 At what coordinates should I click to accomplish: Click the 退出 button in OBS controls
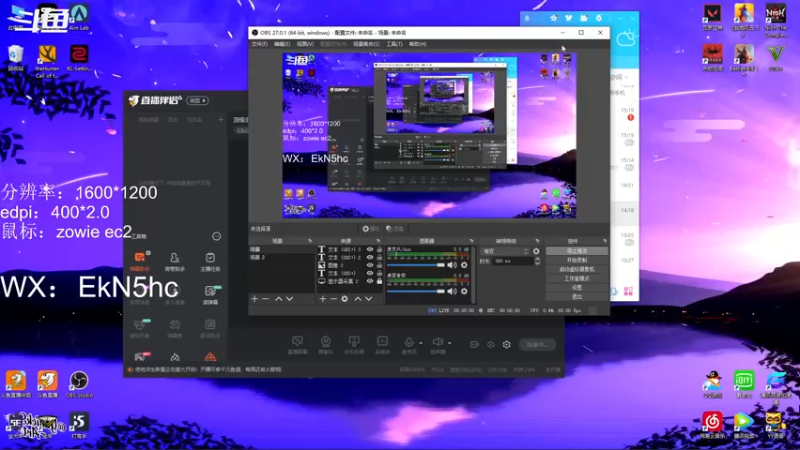[x=577, y=296]
